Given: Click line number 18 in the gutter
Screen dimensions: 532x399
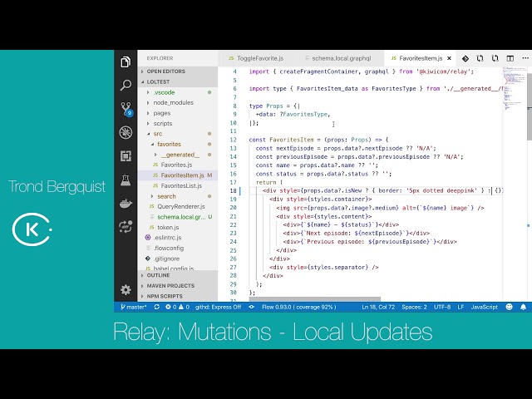Looking at the screenshot, I should click(233, 190).
